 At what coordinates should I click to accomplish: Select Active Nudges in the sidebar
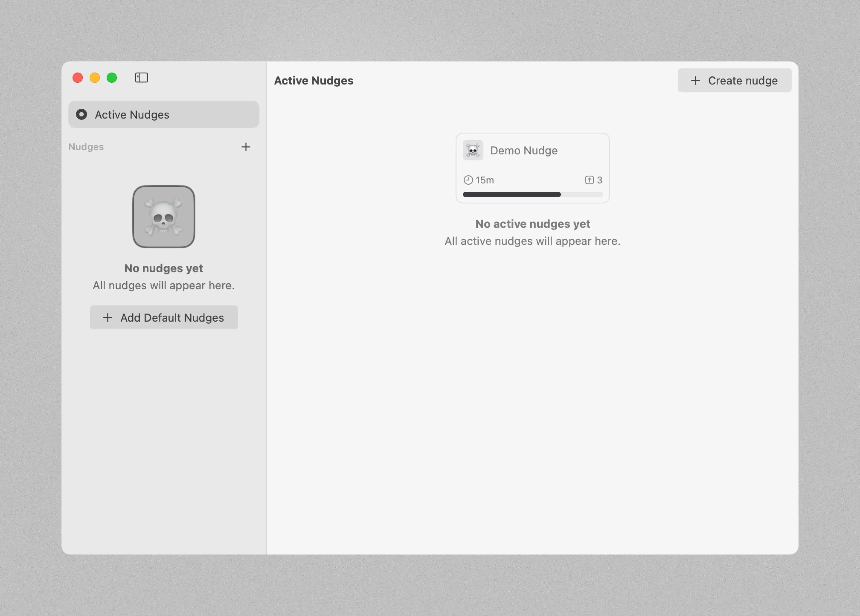(163, 114)
